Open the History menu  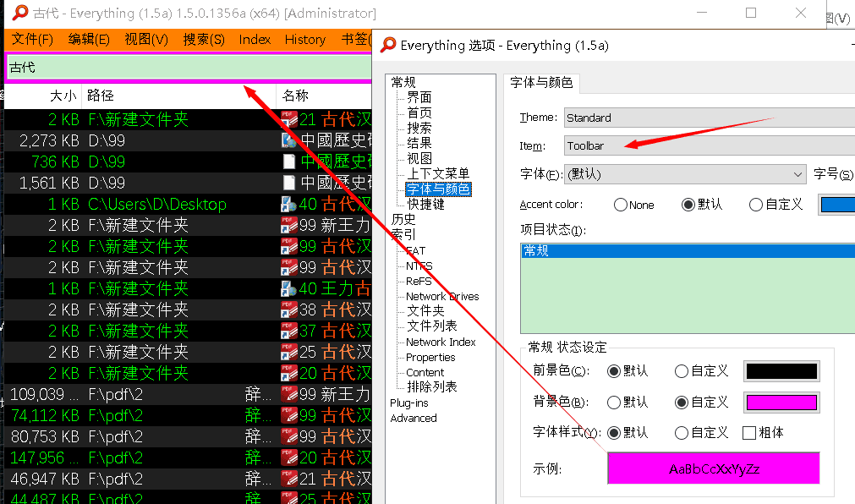click(304, 40)
